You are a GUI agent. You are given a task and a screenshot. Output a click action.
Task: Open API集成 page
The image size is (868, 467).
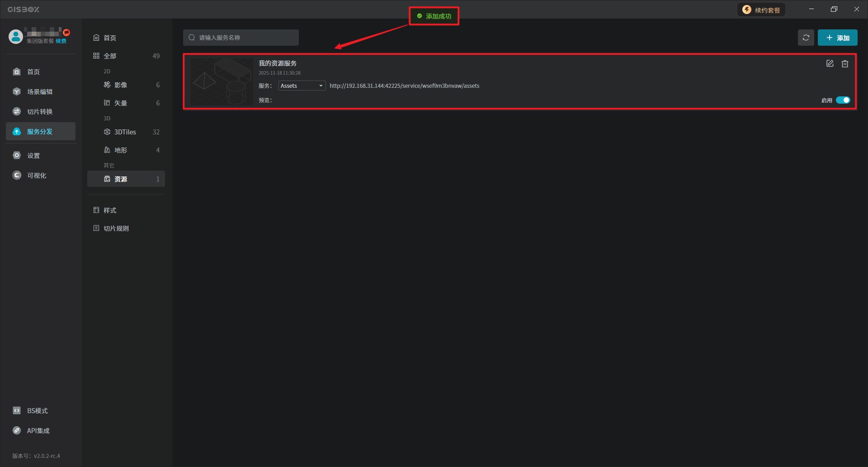tap(38, 431)
